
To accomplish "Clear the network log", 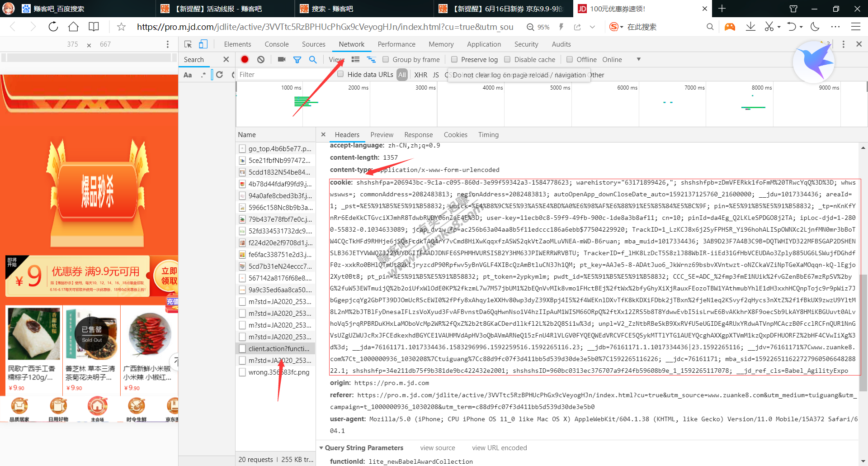I will pyautogui.click(x=261, y=59).
